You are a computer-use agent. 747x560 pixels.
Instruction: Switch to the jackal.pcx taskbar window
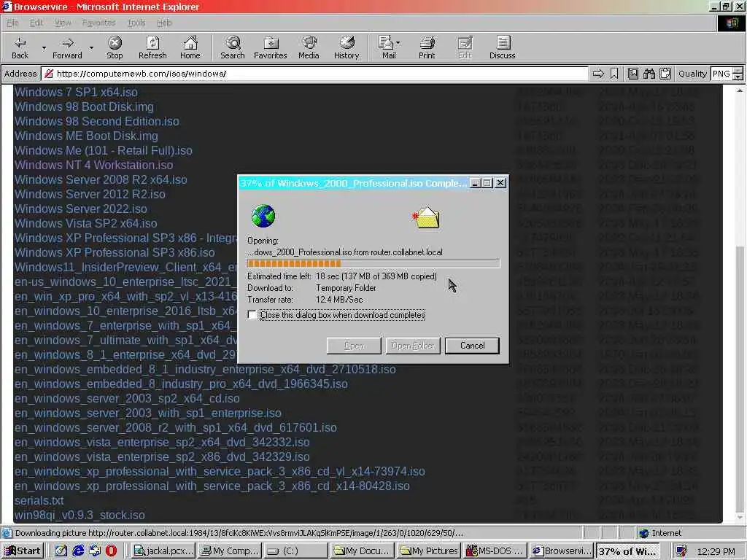tap(163, 551)
